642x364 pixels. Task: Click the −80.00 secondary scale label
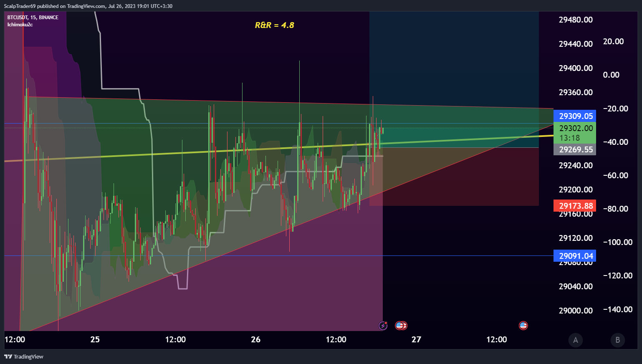point(615,209)
